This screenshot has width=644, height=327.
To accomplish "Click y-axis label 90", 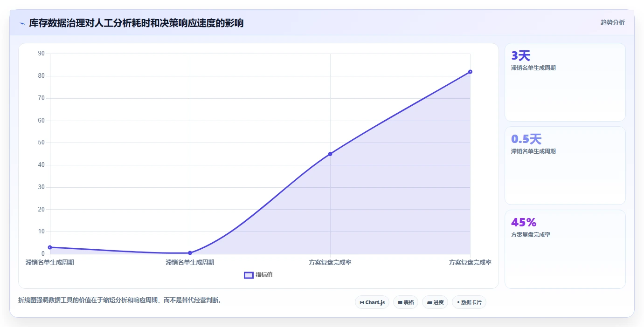I will [41, 54].
